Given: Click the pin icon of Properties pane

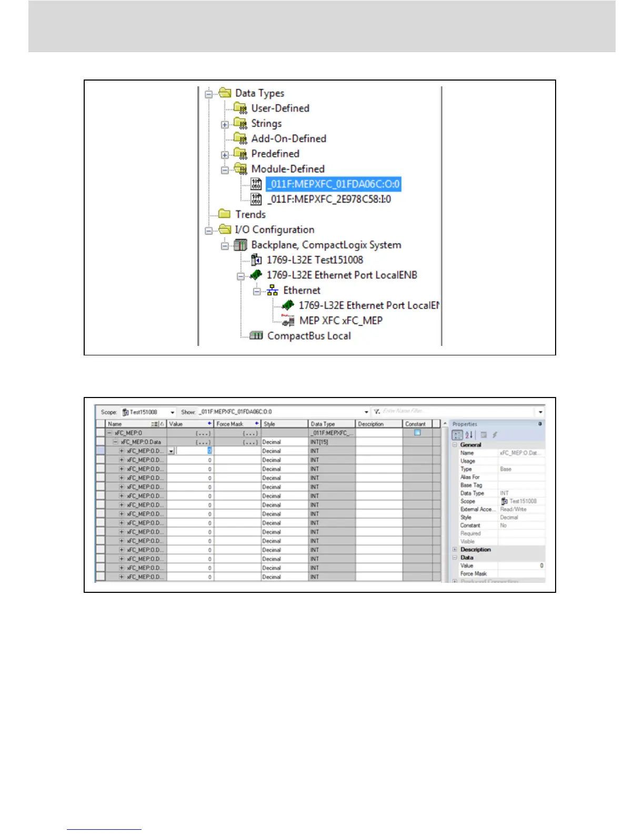Looking at the screenshot, I should tap(540, 424).
